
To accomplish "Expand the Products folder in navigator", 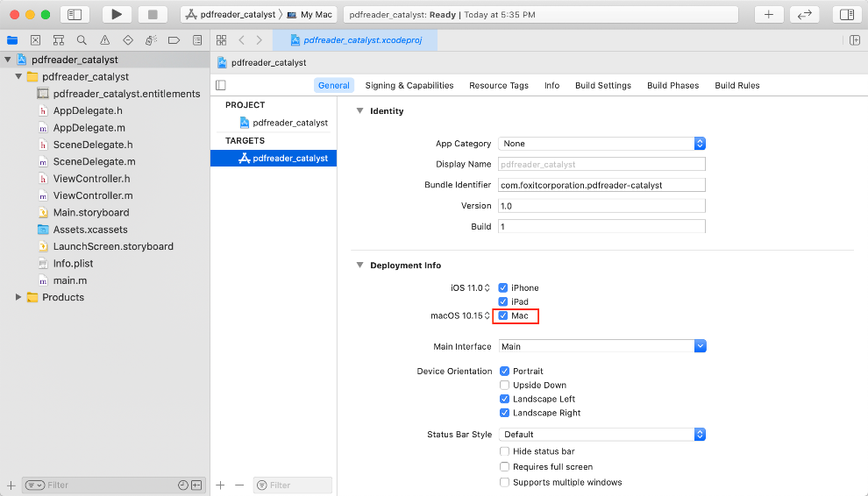I will (18, 298).
